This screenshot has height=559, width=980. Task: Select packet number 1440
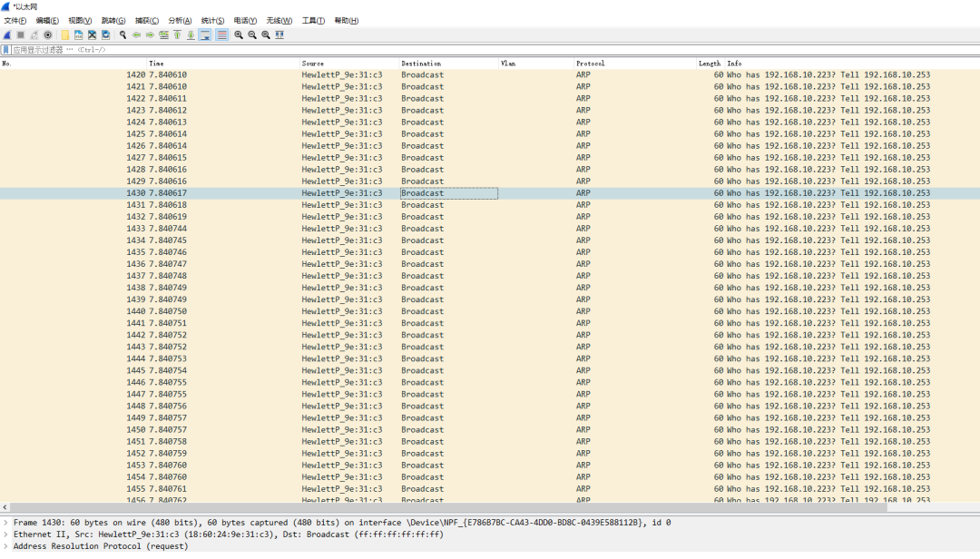(490, 311)
